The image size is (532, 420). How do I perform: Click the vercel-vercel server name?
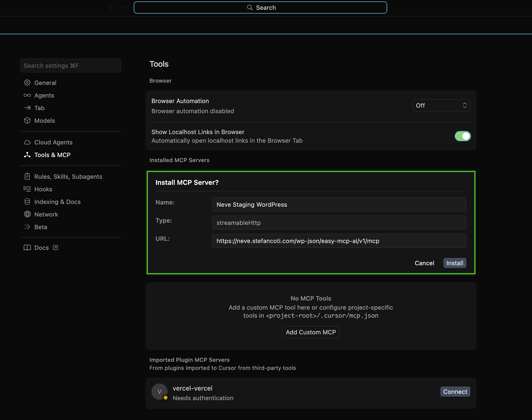tap(192, 388)
